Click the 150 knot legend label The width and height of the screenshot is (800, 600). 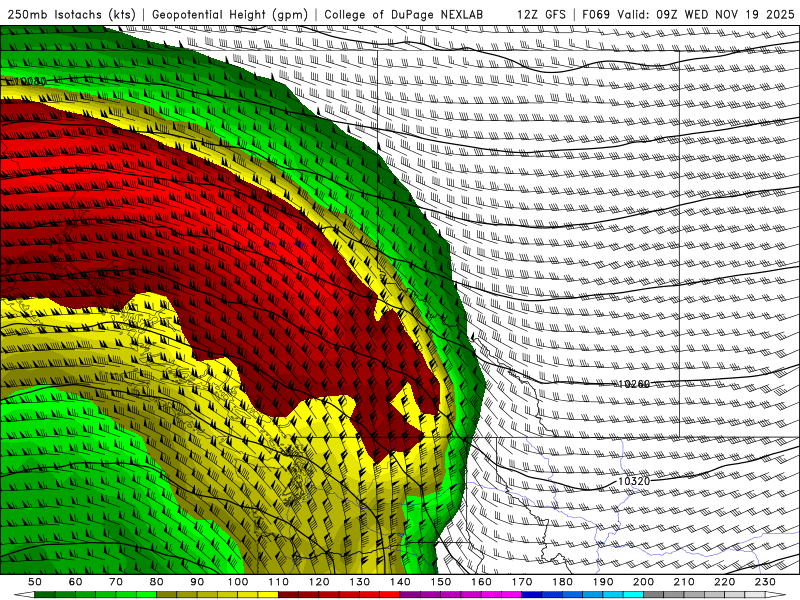tap(441, 582)
